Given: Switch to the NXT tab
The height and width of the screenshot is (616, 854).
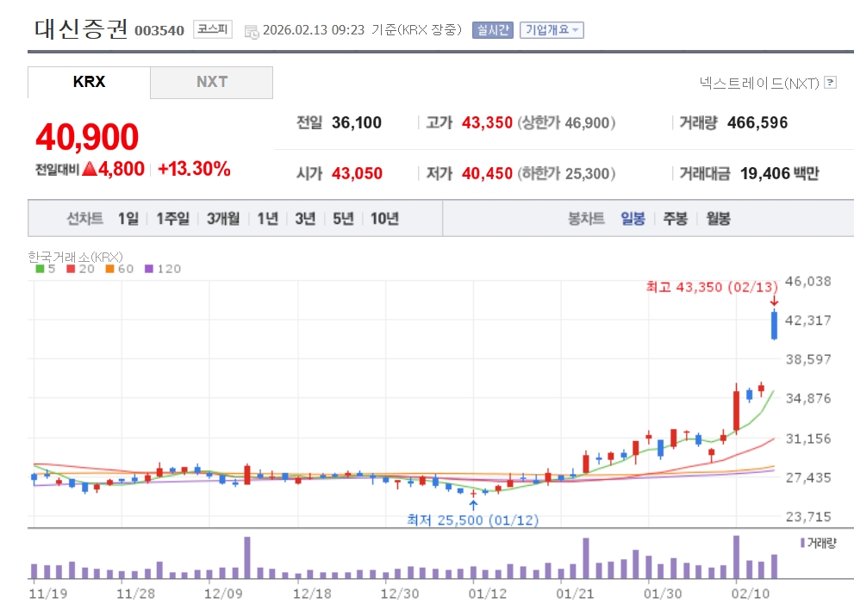Looking at the screenshot, I should (211, 82).
